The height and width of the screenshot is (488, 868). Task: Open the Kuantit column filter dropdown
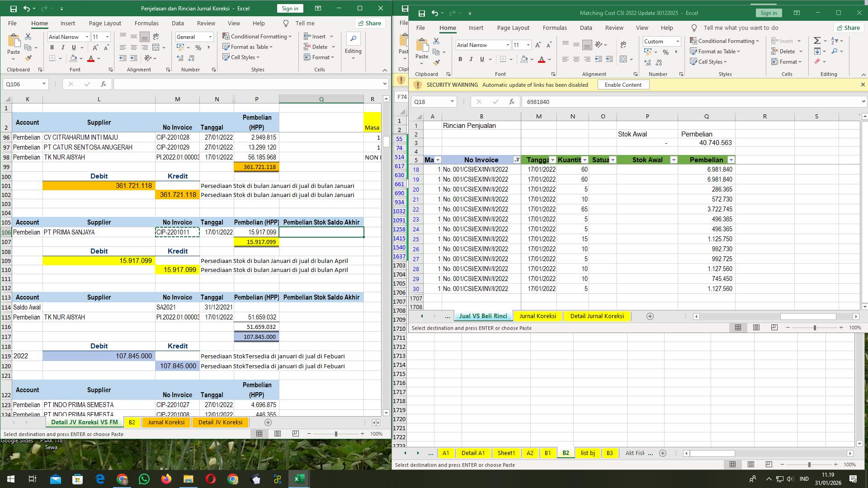tap(585, 160)
